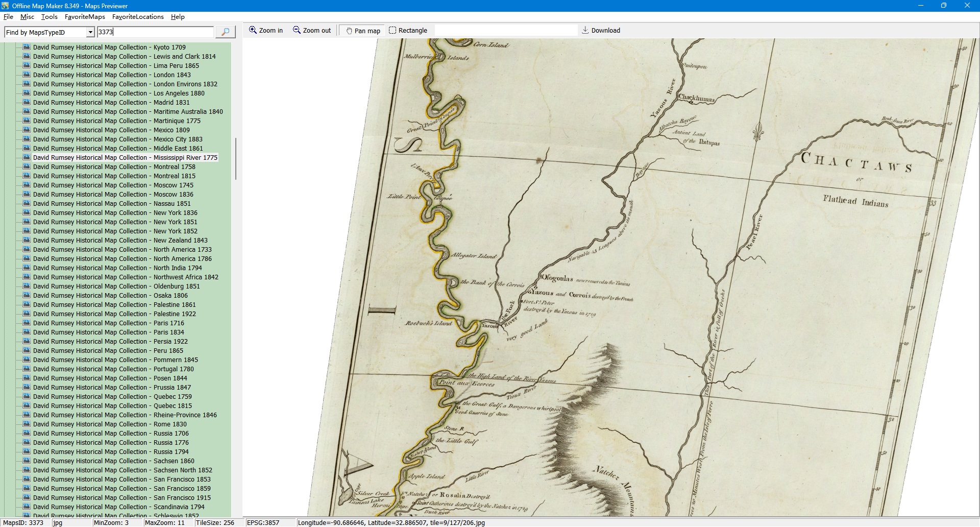980x527 pixels.
Task: Activate the Pan map tool
Action: 363,31
